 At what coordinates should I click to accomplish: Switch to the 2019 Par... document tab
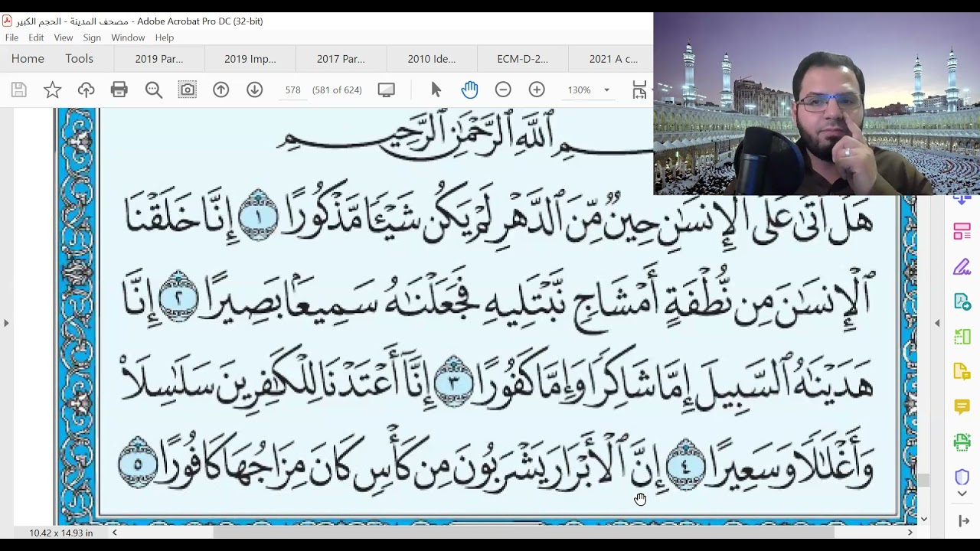click(159, 59)
